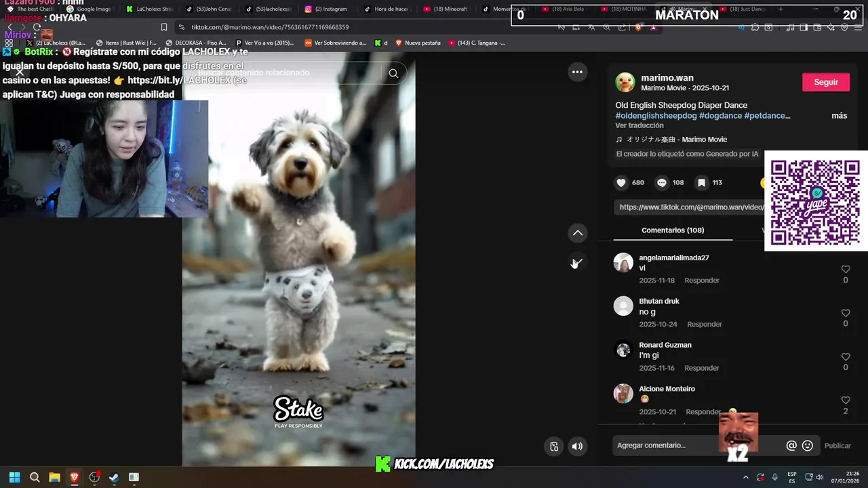
Task: Like Bhutan druk's comment
Action: [x=846, y=313]
